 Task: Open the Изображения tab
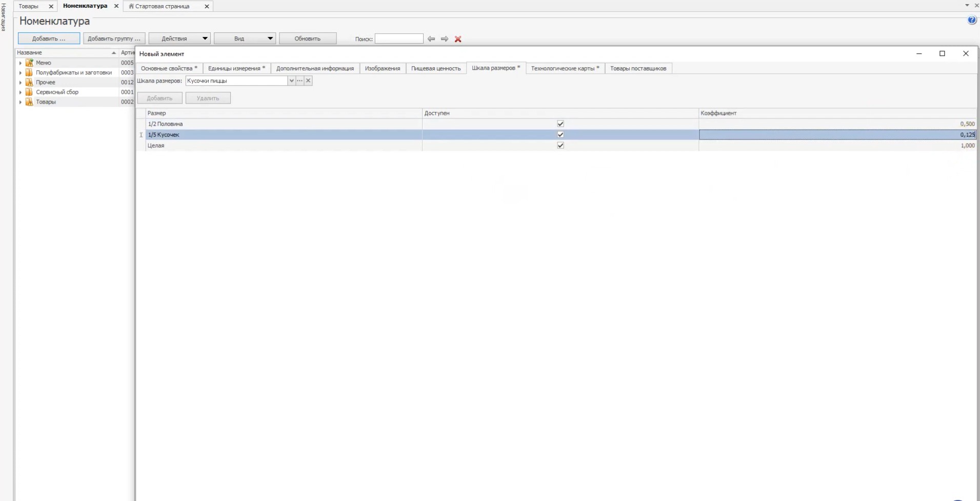[x=383, y=68]
